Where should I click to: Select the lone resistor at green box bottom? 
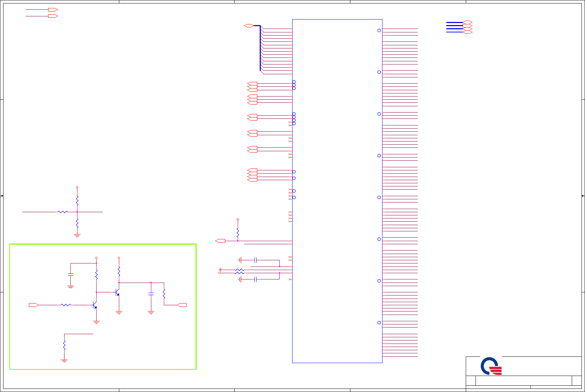64,345
